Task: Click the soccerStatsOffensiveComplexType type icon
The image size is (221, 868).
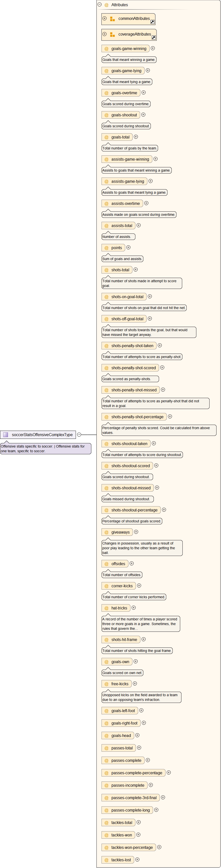Action: [6, 435]
